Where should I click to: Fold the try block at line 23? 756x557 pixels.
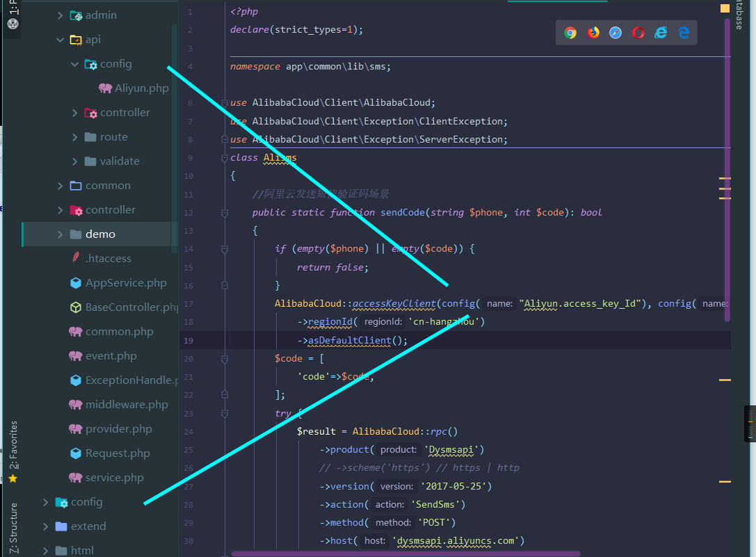225,413
